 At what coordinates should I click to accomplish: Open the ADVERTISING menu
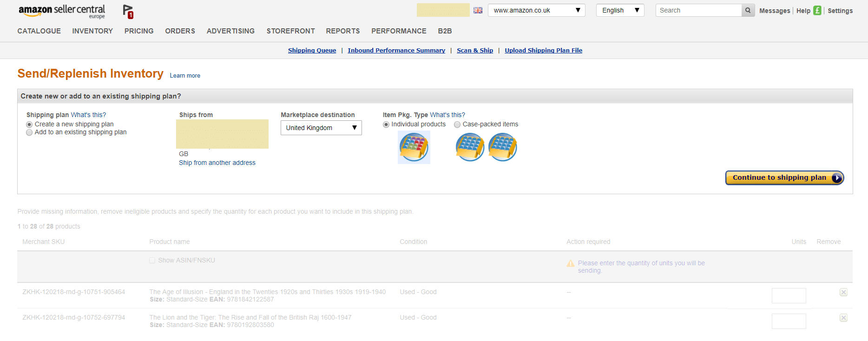click(230, 31)
